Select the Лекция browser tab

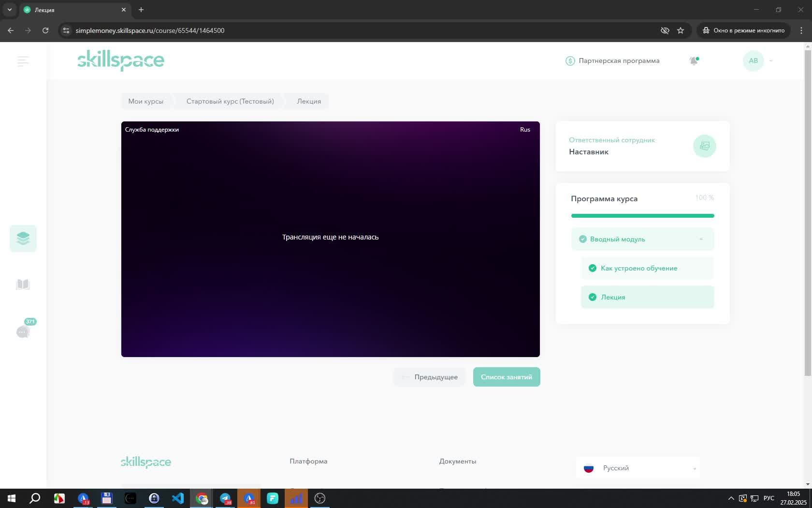click(75, 10)
